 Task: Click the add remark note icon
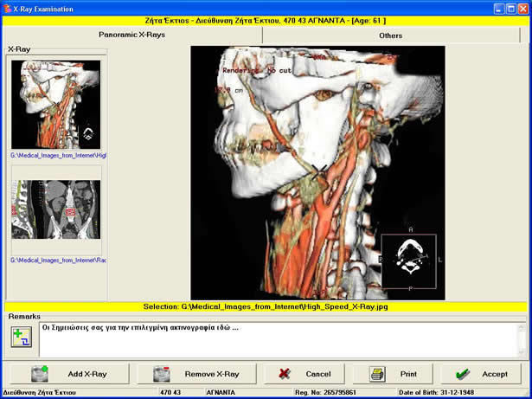tap(21, 338)
